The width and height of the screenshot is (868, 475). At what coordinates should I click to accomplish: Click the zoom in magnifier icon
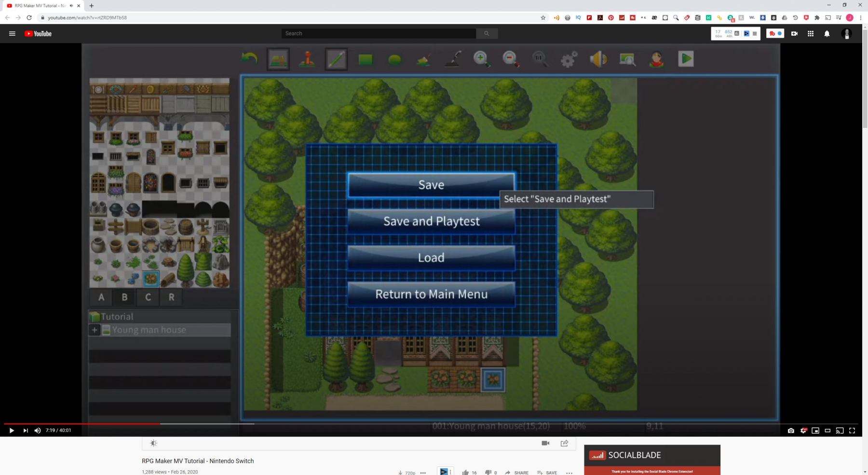(x=482, y=59)
